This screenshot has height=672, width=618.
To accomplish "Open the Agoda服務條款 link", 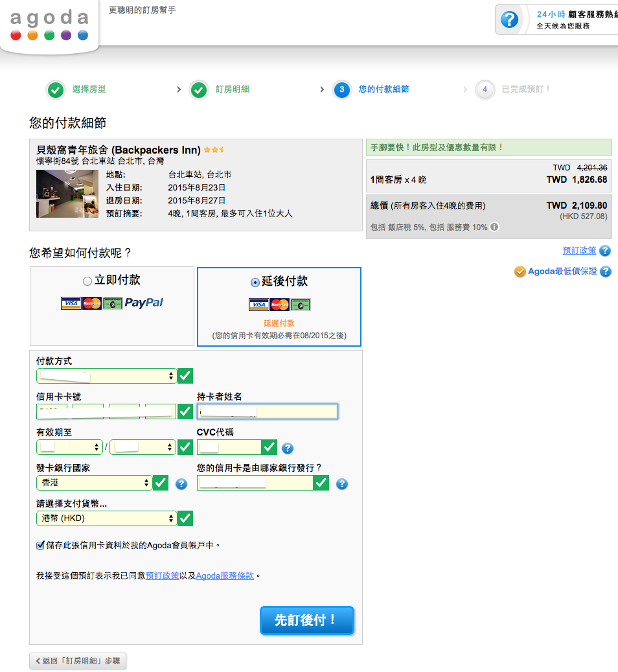I will tap(225, 575).
